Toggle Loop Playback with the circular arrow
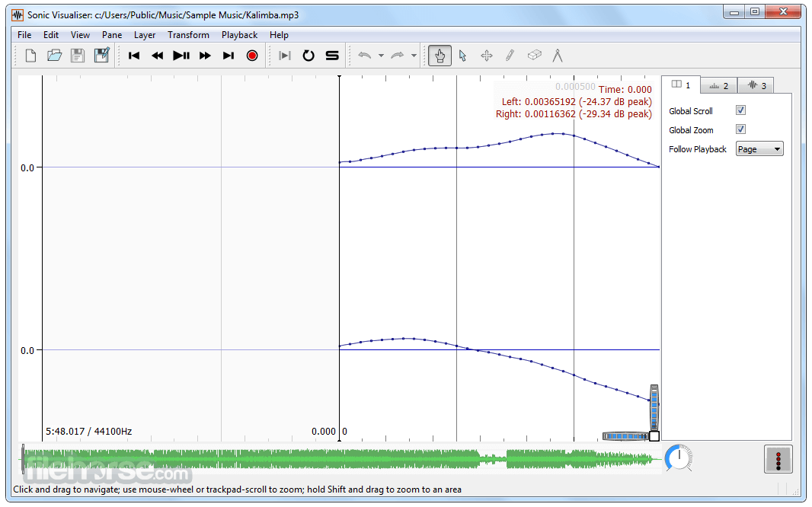The image size is (812, 507). [308, 56]
